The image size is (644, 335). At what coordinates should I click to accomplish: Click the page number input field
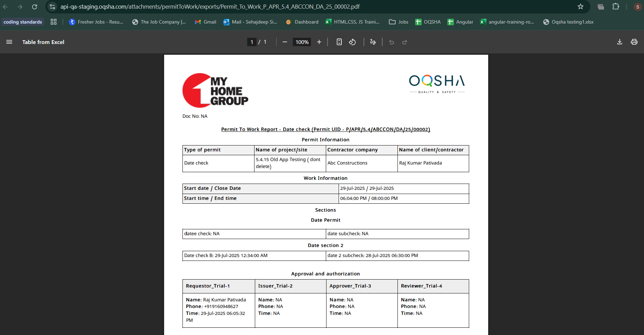(252, 42)
